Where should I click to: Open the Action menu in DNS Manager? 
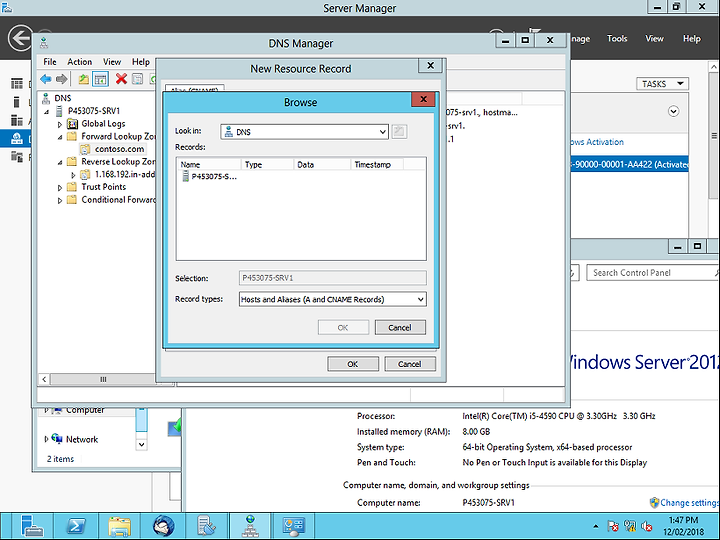coord(79,62)
